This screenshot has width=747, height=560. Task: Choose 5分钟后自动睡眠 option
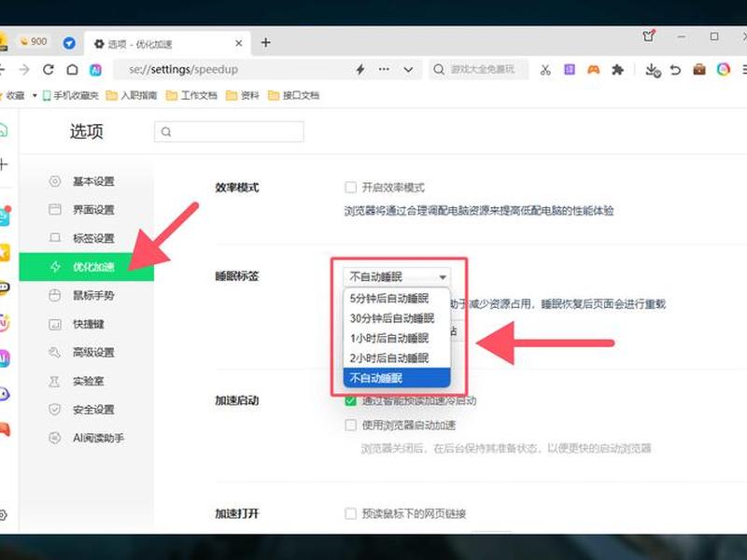[397, 299]
